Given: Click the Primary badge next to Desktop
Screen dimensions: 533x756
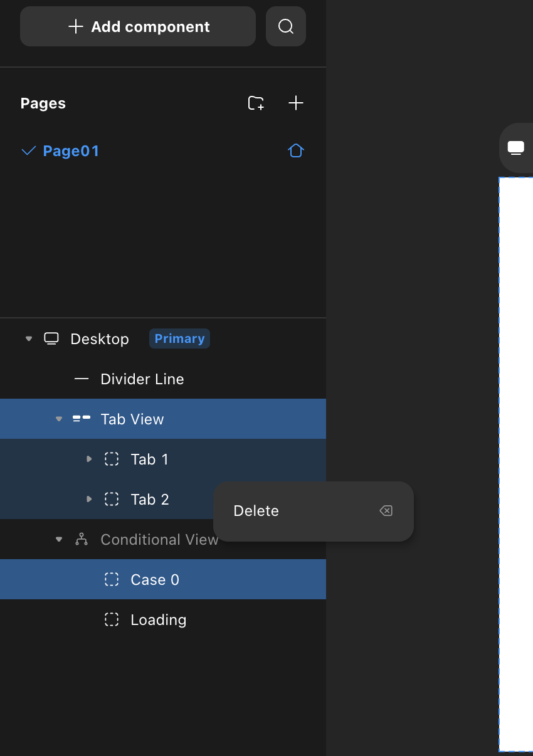Looking at the screenshot, I should pyautogui.click(x=179, y=339).
